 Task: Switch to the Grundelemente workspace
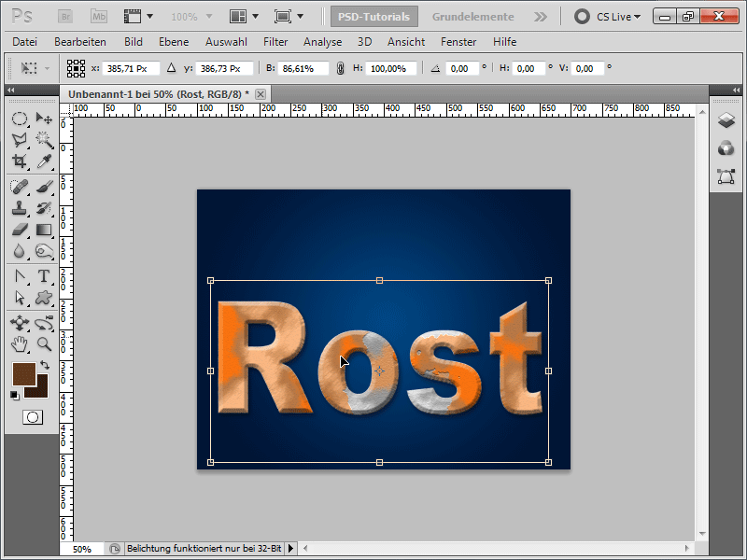472,17
